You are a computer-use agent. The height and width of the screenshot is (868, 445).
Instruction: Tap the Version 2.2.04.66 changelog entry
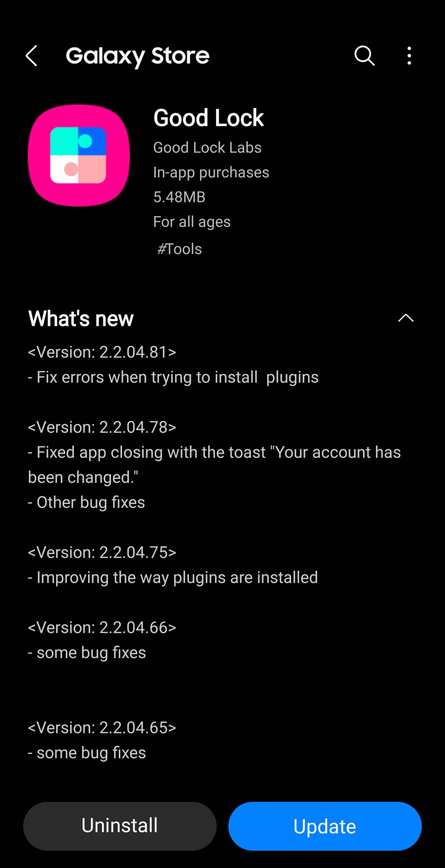102,628
